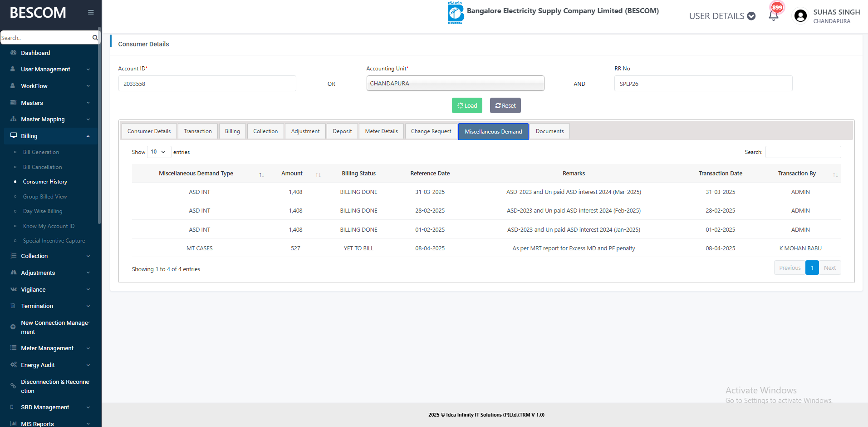Open Day Wise Billing link
This screenshot has height=427, width=868.
pos(43,211)
